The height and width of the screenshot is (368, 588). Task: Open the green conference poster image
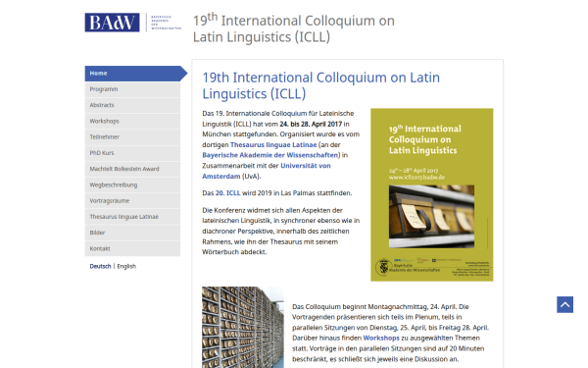(431, 195)
